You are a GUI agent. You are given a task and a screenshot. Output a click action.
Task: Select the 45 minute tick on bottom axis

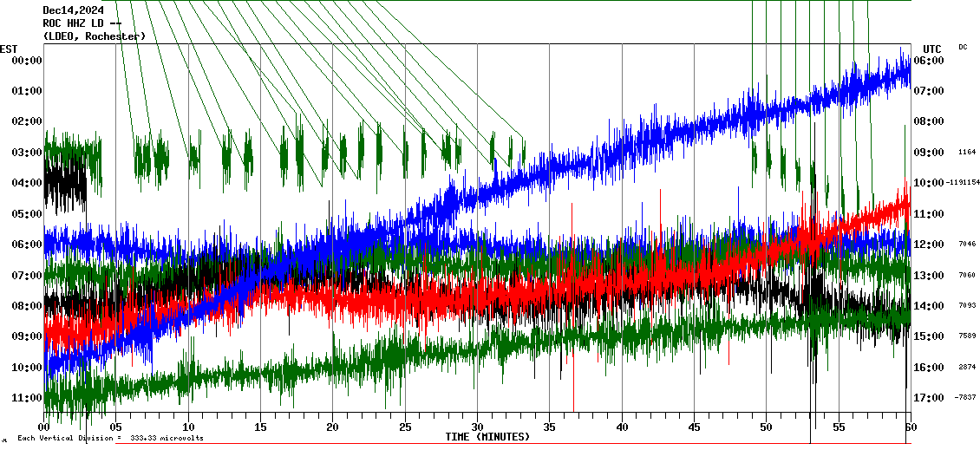[694, 427]
